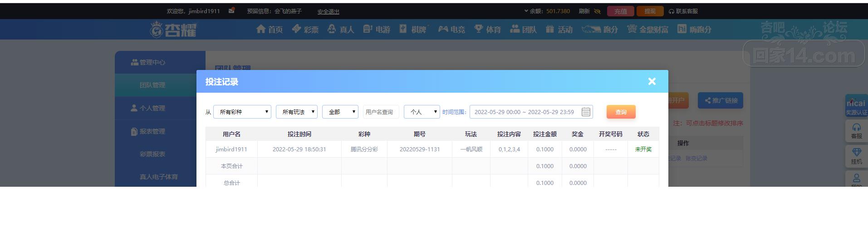Open the 电竞 esports navigation item
Viewport: 868px width, 249px height.
[451, 29]
